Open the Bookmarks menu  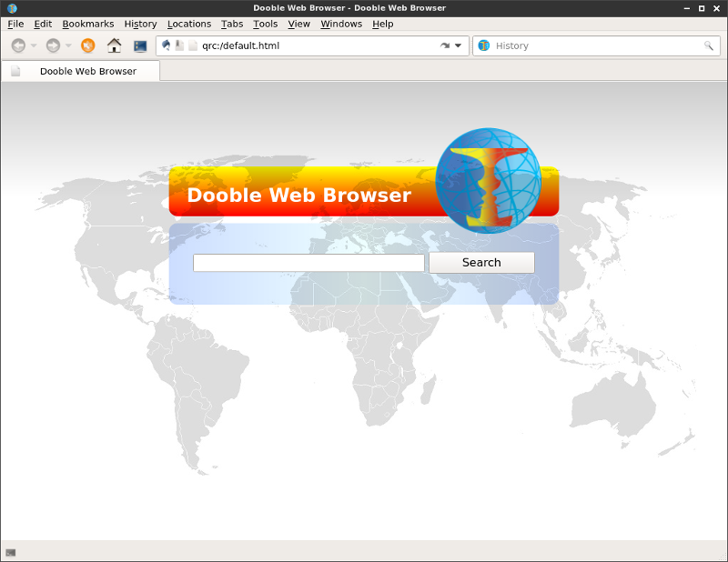point(88,24)
